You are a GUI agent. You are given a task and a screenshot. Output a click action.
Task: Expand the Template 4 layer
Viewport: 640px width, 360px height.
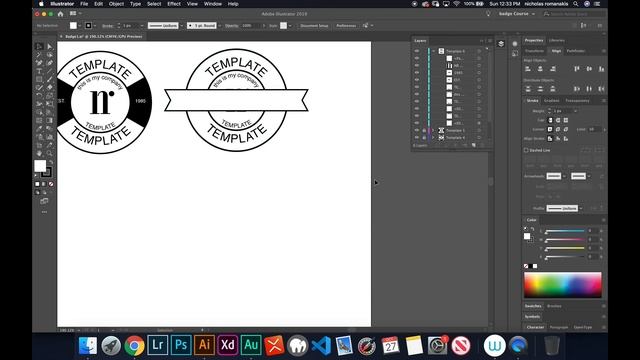click(433, 138)
